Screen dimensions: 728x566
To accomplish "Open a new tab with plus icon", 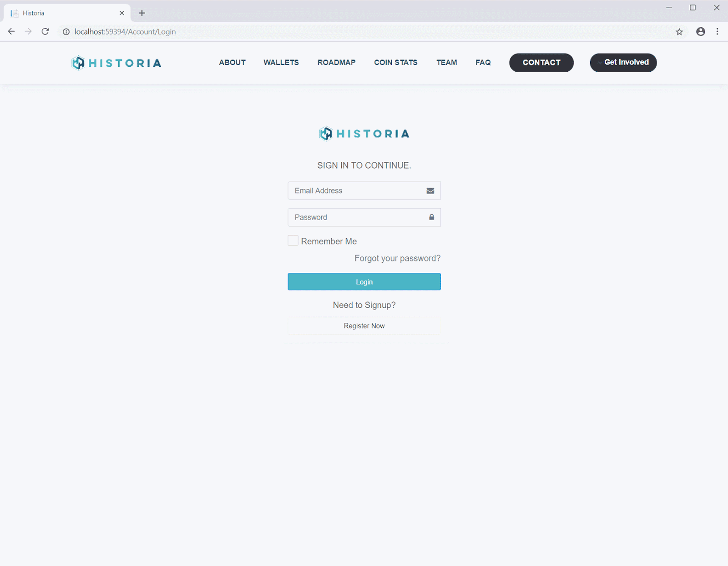I will tap(142, 13).
